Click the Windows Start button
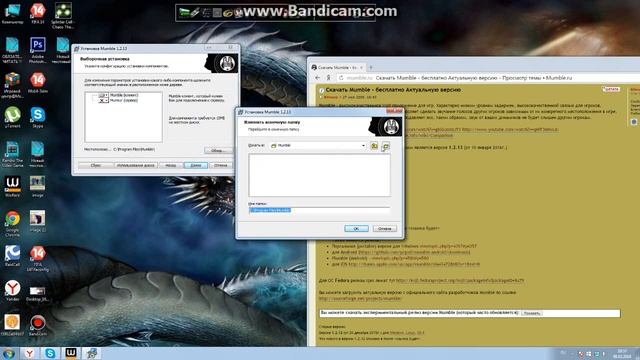 click(9, 353)
